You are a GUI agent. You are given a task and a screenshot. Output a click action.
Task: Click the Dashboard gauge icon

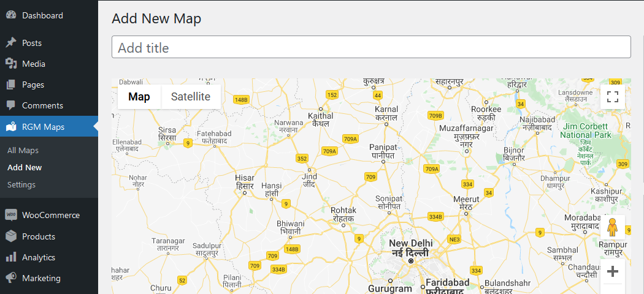point(10,15)
